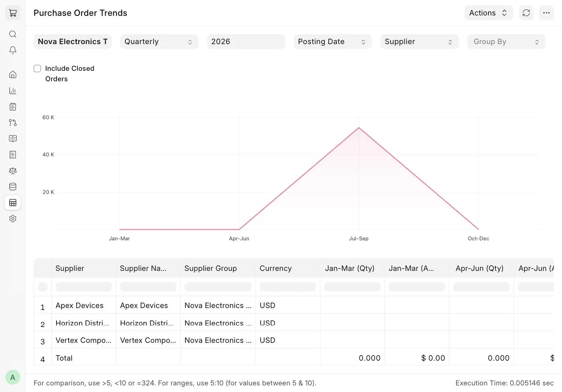Click the Supplier Group filter box

218,287
